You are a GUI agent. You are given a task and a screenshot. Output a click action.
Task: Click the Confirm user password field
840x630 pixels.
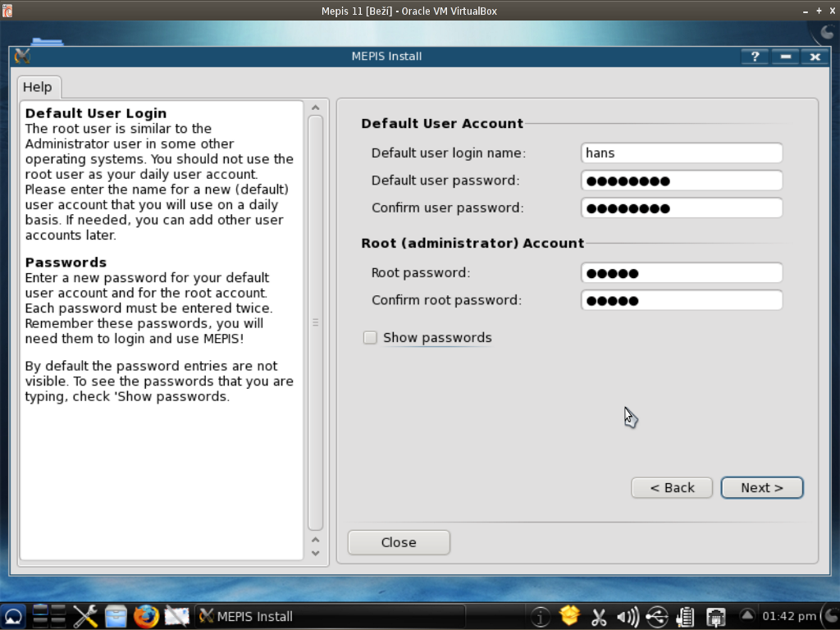tap(682, 208)
